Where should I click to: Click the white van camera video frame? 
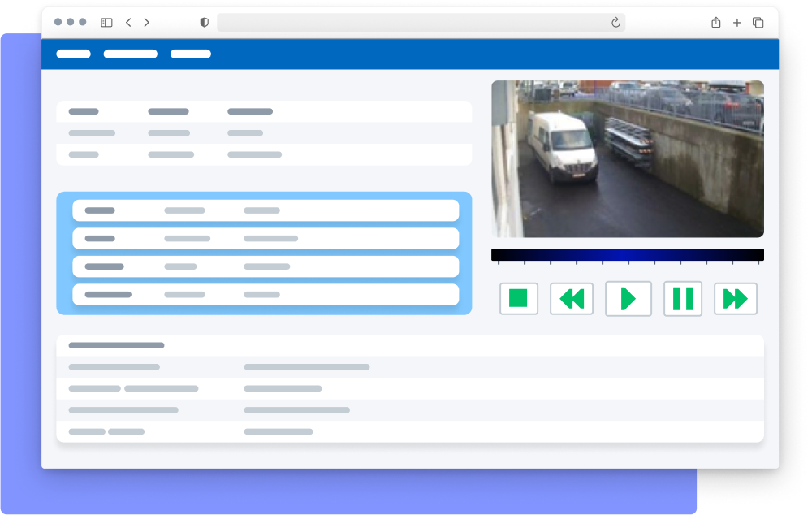pyautogui.click(x=627, y=159)
